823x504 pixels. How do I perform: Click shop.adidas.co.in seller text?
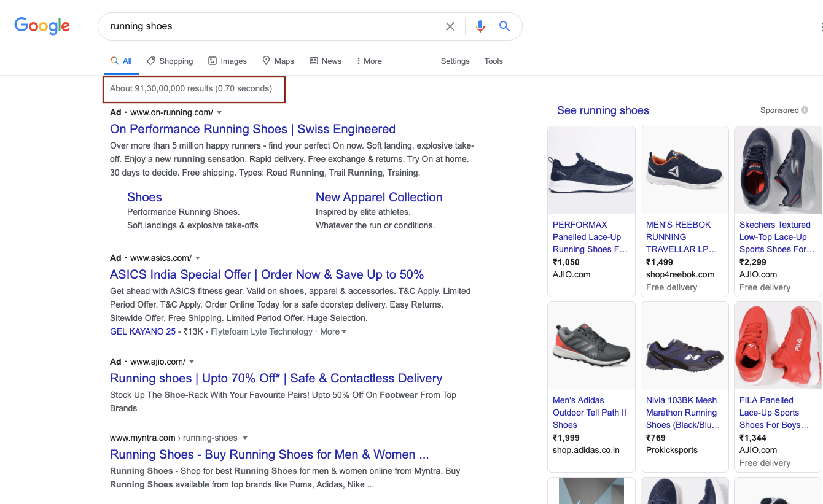click(x=586, y=450)
